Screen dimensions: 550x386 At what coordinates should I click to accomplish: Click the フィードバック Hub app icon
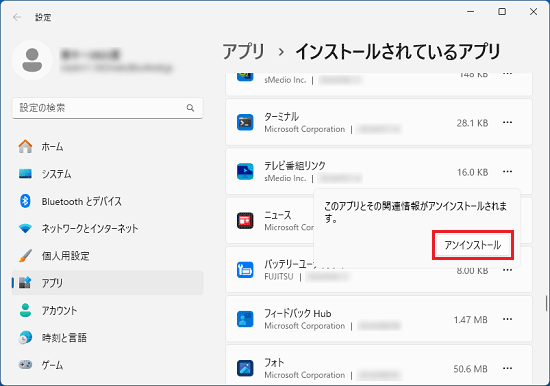(245, 319)
